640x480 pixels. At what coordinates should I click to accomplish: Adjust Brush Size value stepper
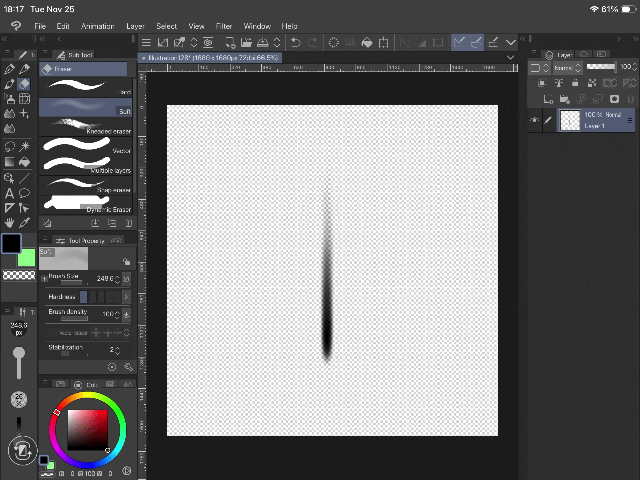click(x=118, y=279)
